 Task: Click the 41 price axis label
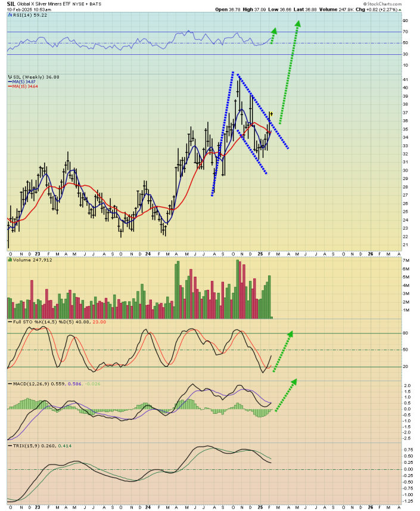pos(405,79)
